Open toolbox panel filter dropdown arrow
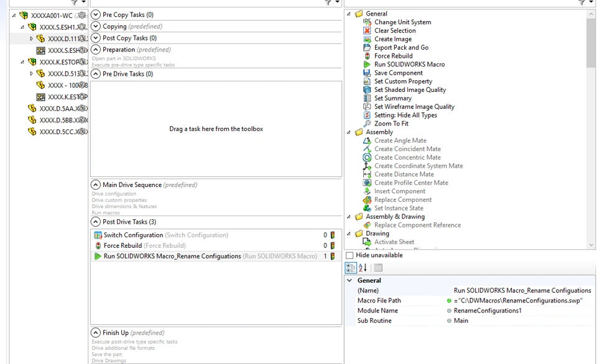The height and width of the screenshot is (364, 597). tap(591, 2)
